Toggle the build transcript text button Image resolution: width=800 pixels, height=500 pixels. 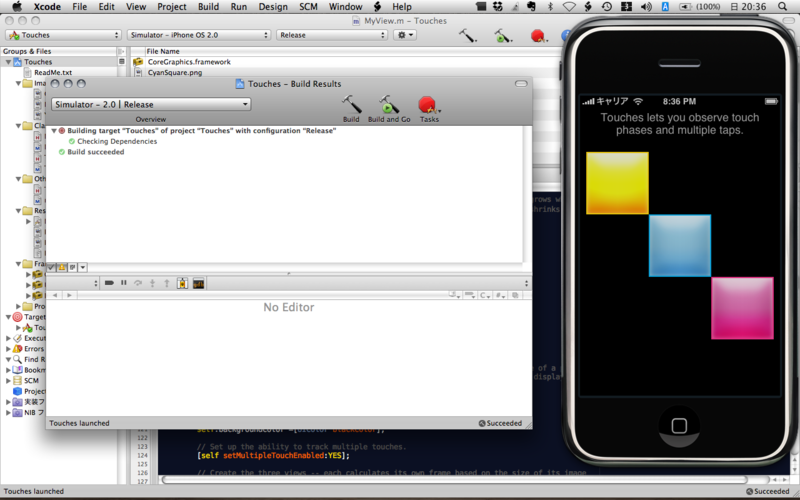pos(72,267)
